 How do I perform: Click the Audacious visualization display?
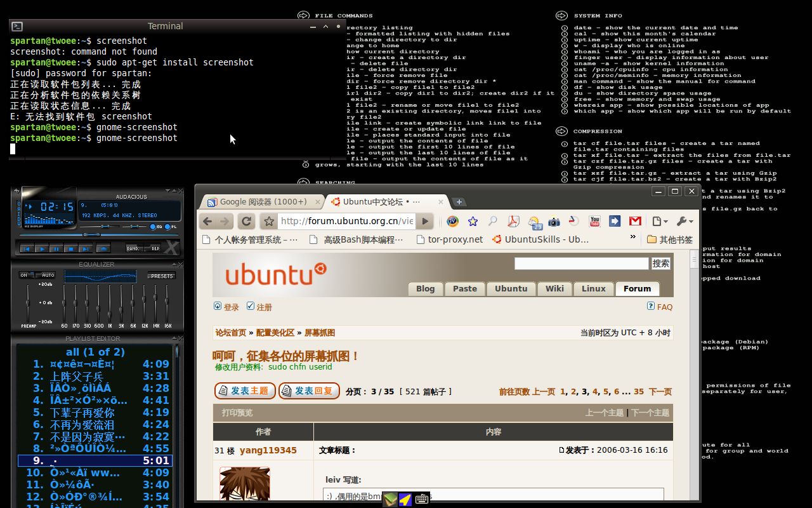[x=49, y=218]
